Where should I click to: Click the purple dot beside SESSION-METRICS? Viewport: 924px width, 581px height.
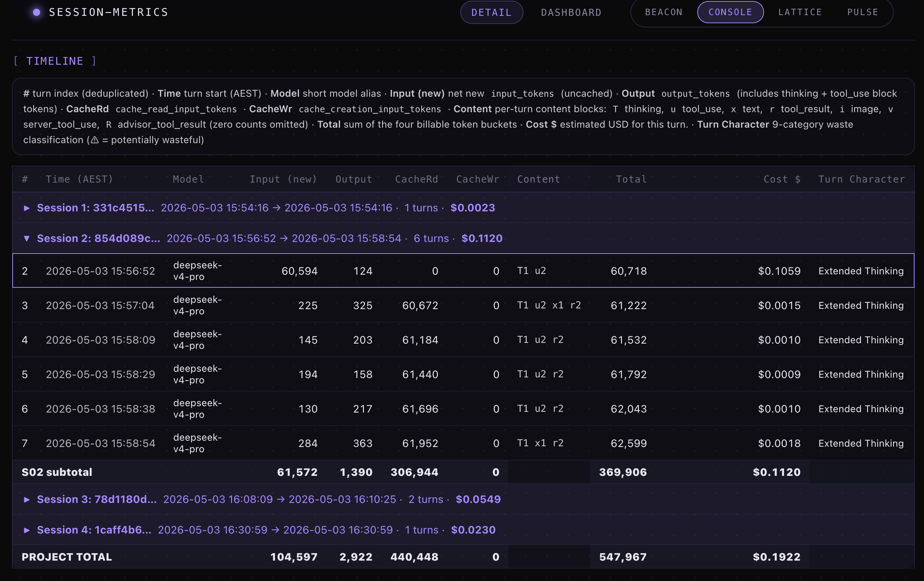point(37,12)
